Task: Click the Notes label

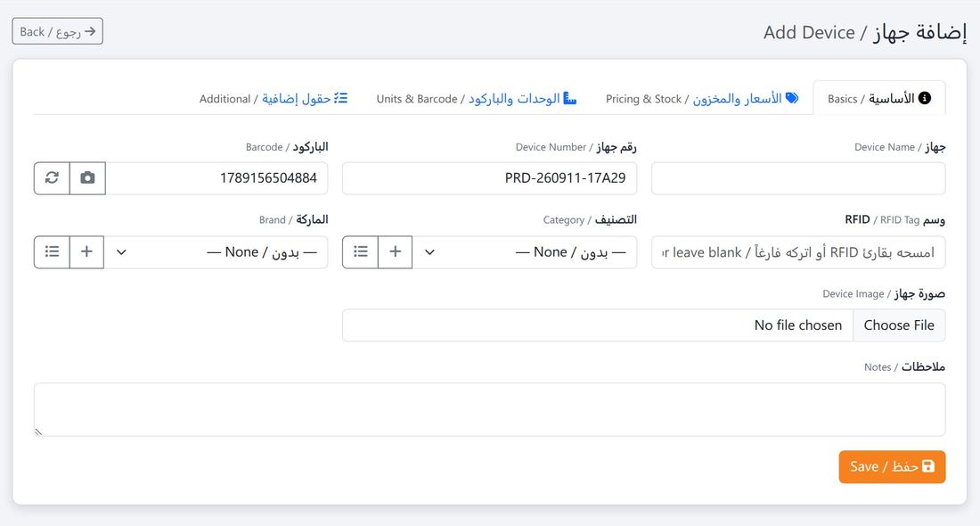Action: click(904, 366)
